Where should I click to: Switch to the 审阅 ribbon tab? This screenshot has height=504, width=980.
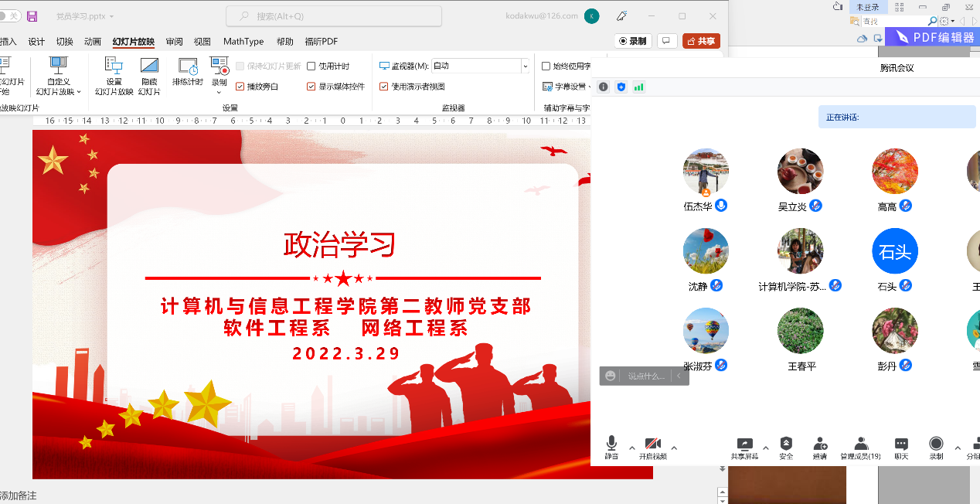174,42
